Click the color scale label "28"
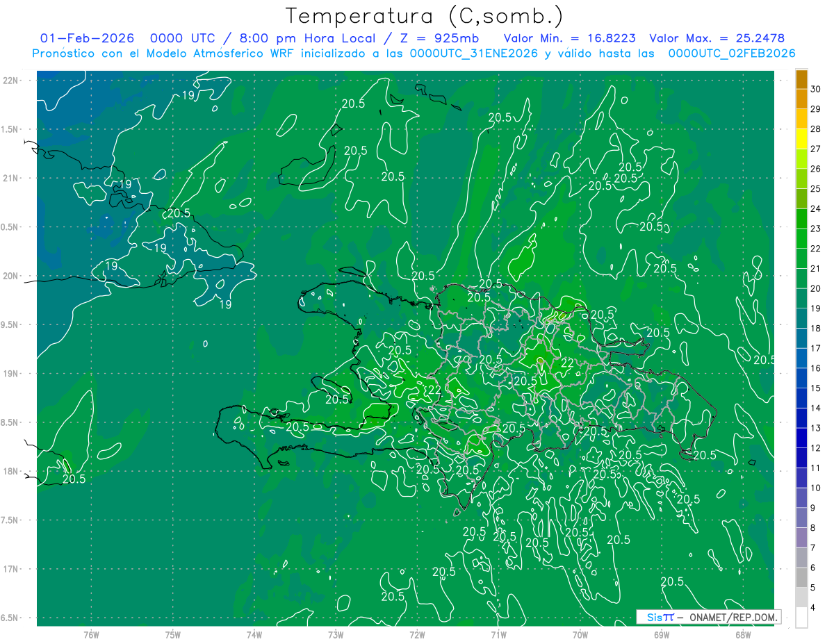 (x=816, y=129)
